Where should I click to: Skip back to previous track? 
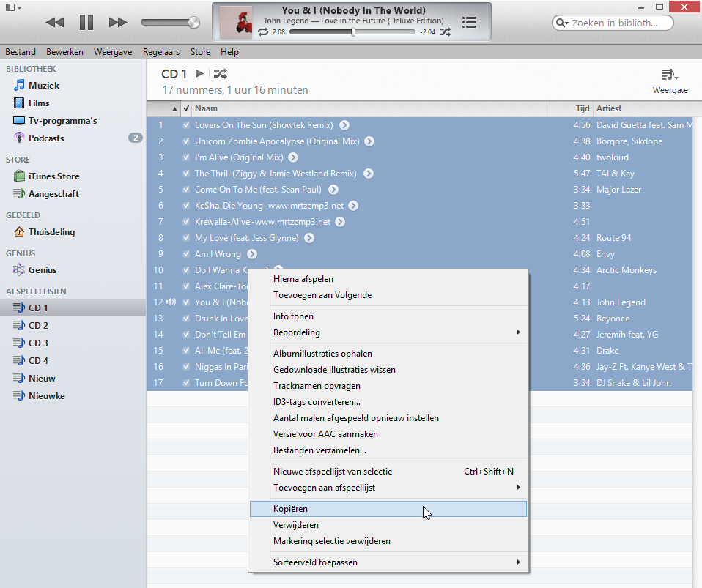55,23
